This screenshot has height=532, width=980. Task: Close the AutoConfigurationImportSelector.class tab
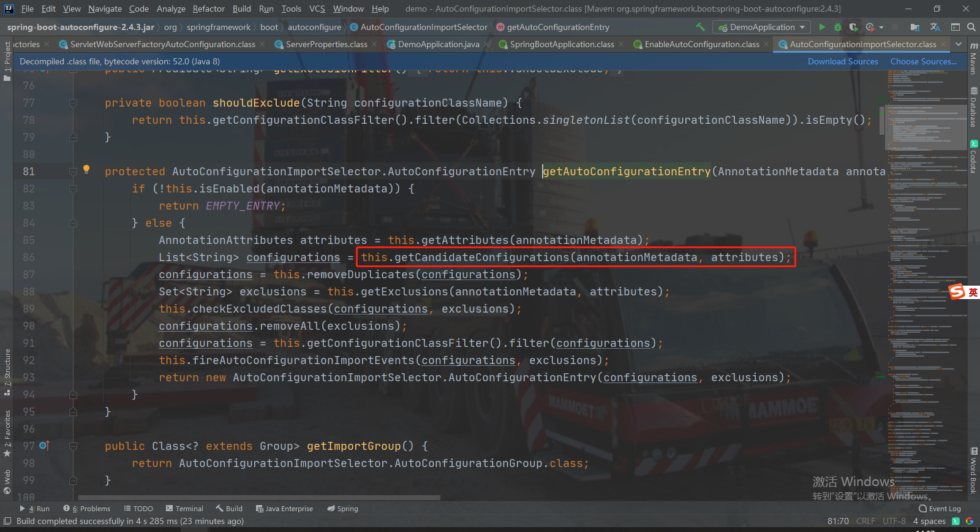(x=943, y=44)
